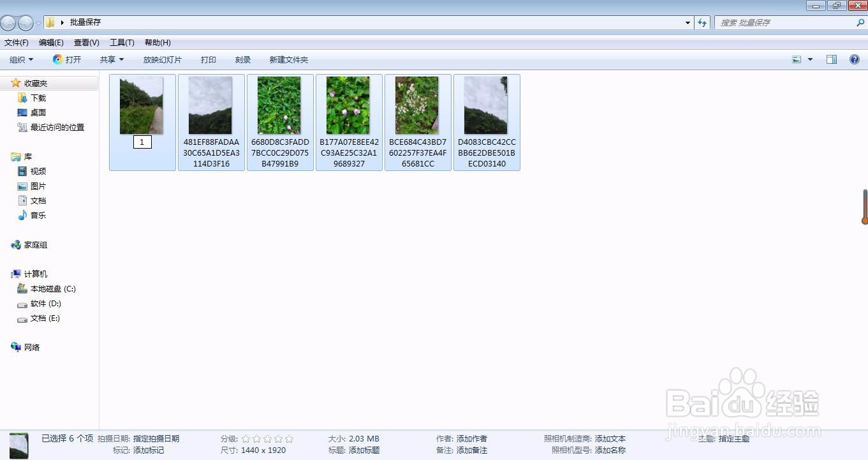
Task: Open help with the question mark icon
Action: (x=855, y=59)
